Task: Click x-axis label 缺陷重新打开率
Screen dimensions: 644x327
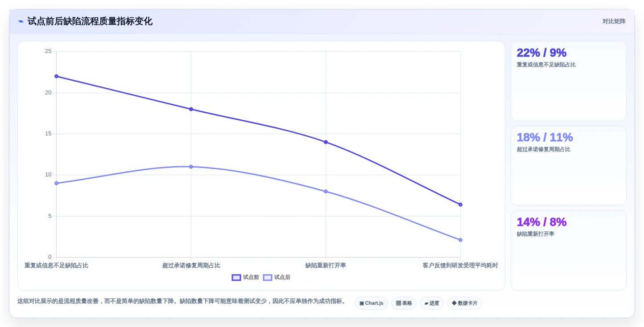Action: 326,266
